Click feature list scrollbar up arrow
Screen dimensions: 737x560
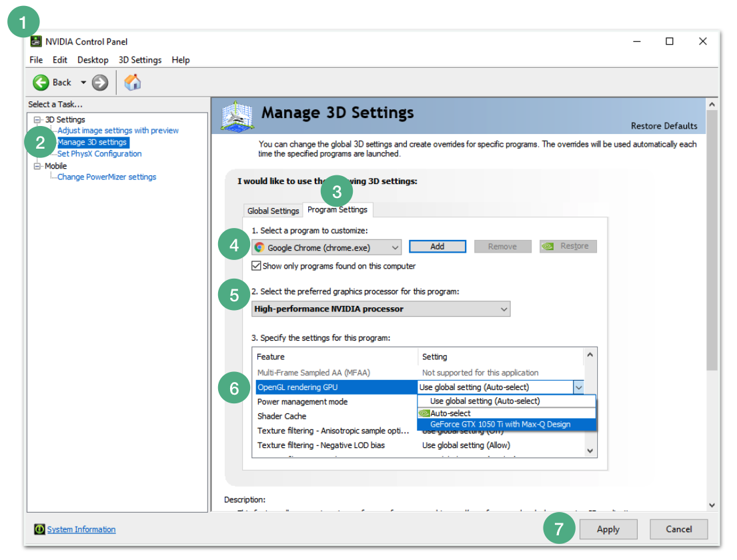(590, 355)
